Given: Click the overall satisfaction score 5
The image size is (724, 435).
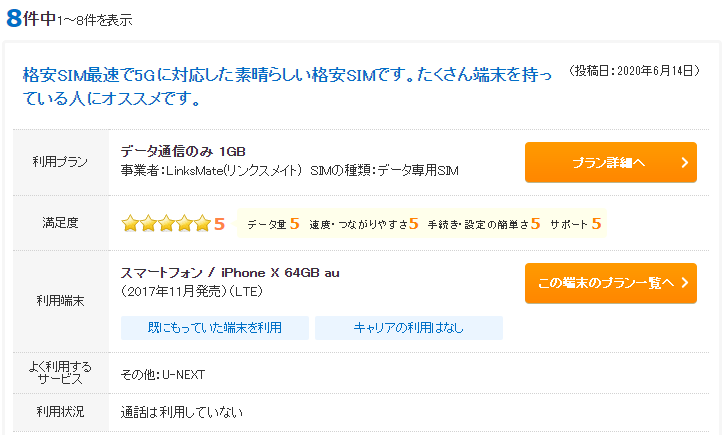Looking at the screenshot, I should 219,224.
